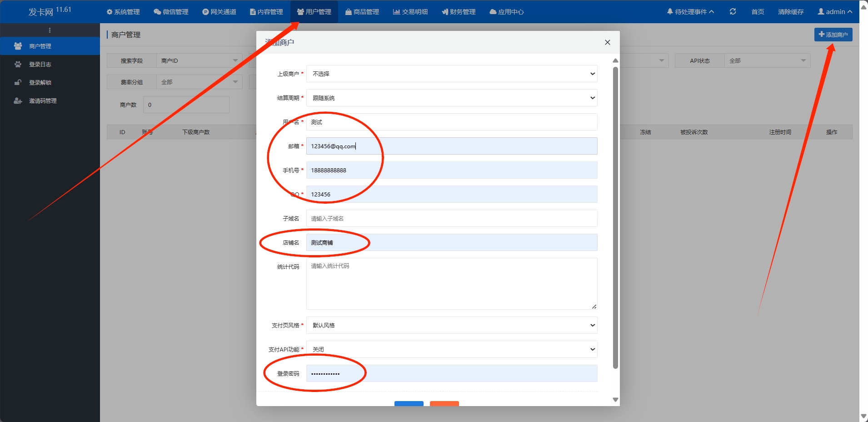Click the sidebar collapse dots icon

pyautogui.click(x=50, y=30)
